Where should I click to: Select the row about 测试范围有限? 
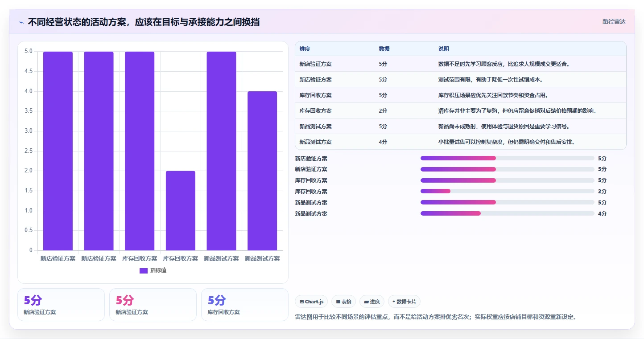click(x=461, y=80)
